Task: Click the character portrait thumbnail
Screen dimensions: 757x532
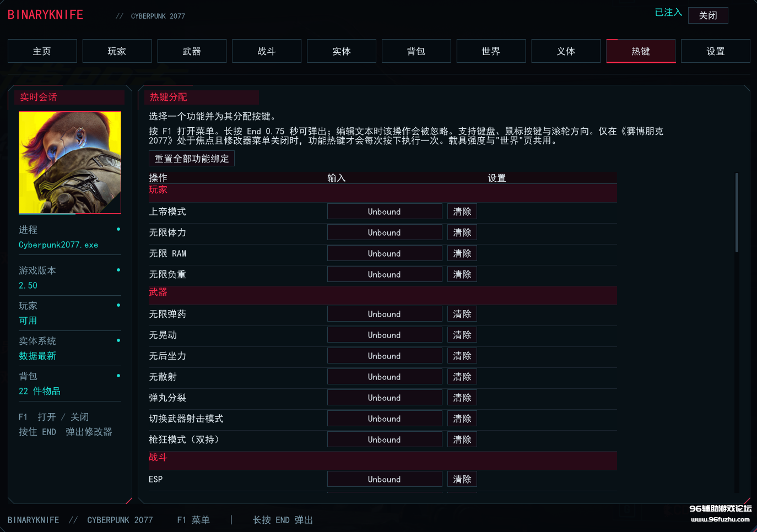Action: click(x=70, y=162)
